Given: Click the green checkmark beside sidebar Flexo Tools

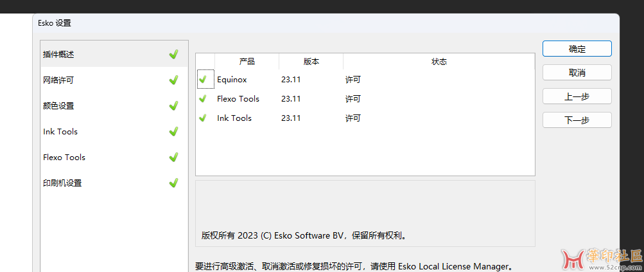Looking at the screenshot, I should coord(174,157).
